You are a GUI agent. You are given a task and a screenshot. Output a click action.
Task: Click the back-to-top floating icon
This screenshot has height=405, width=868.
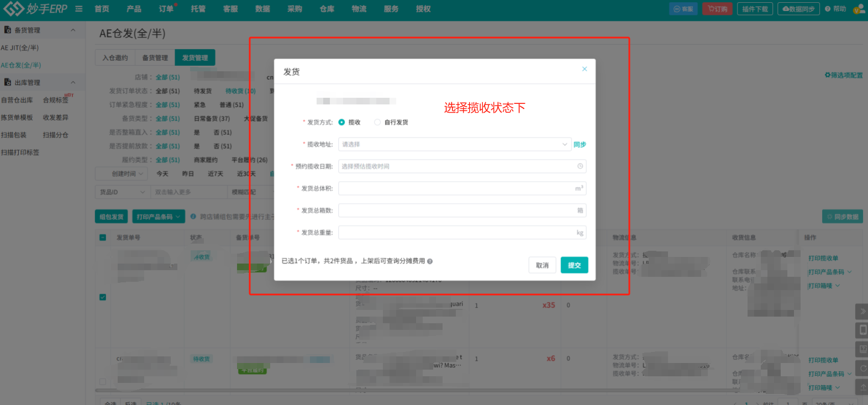click(x=862, y=387)
